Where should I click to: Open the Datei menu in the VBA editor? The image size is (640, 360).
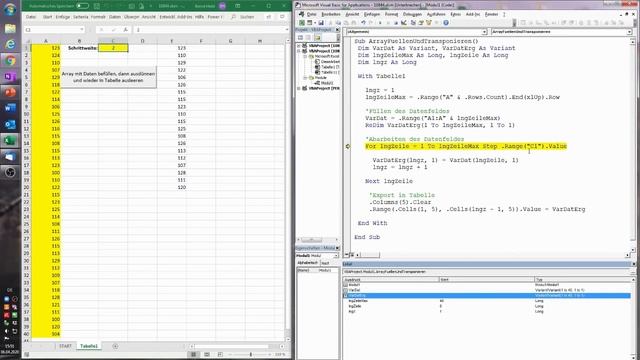(311, 14)
